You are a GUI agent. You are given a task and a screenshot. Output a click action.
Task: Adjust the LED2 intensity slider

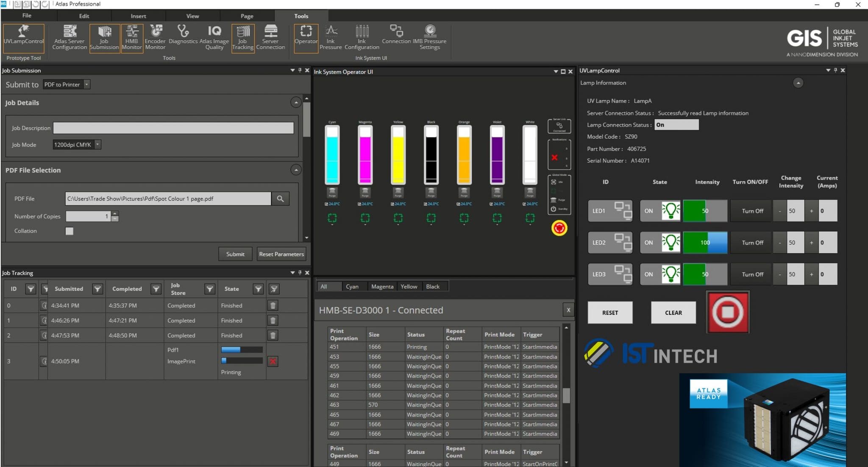pos(705,242)
